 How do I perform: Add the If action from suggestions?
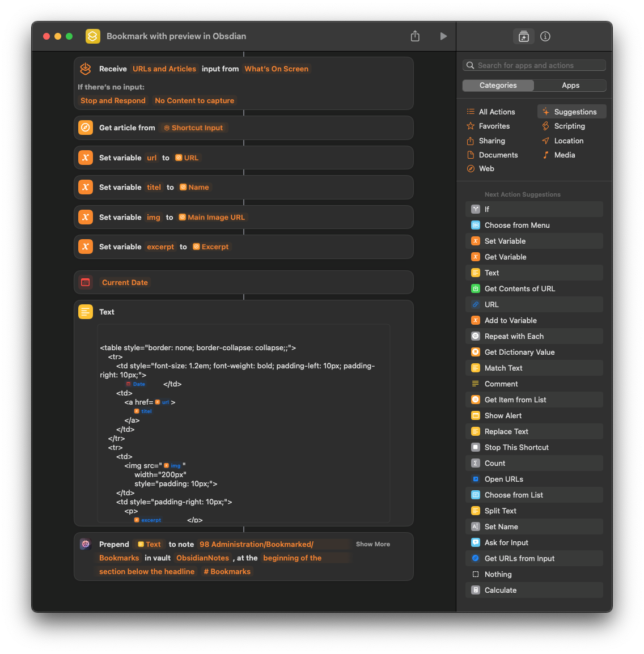pyautogui.click(x=534, y=209)
